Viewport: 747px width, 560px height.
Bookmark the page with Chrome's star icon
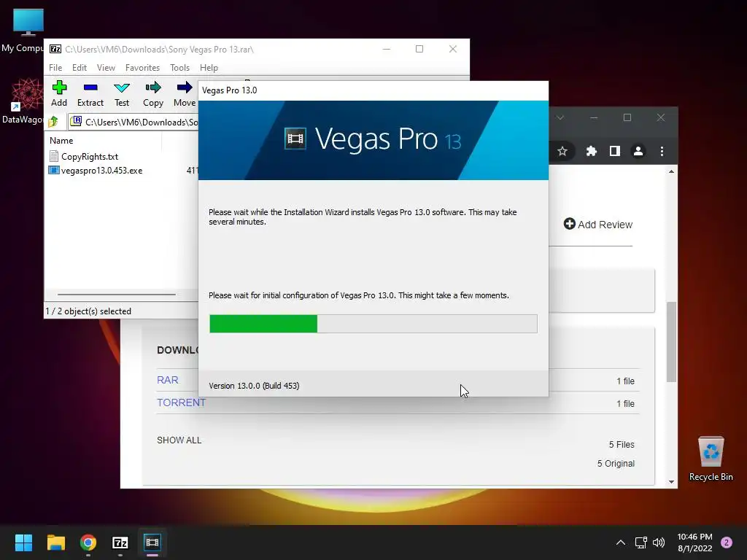click(562, 152)
